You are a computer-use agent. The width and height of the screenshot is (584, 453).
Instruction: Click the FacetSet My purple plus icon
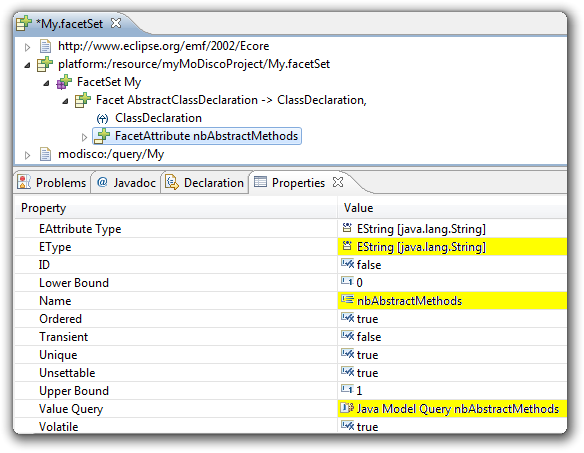tap(64, 82)
